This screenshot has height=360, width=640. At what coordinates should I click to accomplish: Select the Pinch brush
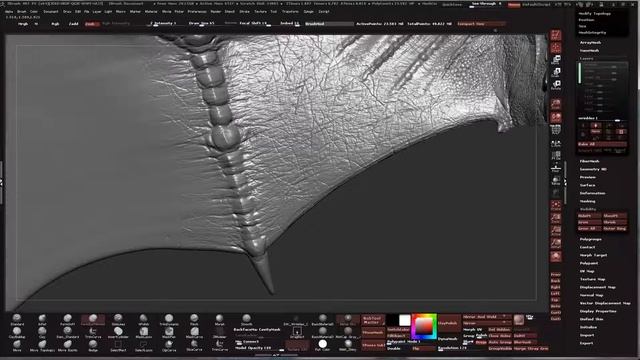[x=194, y=320]
